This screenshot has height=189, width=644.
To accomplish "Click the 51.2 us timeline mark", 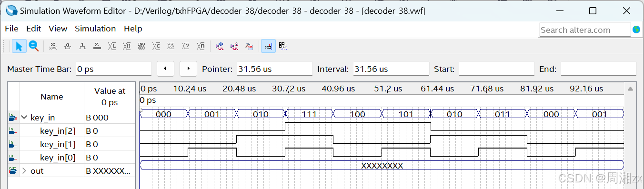I will click(x=388, y=89).
